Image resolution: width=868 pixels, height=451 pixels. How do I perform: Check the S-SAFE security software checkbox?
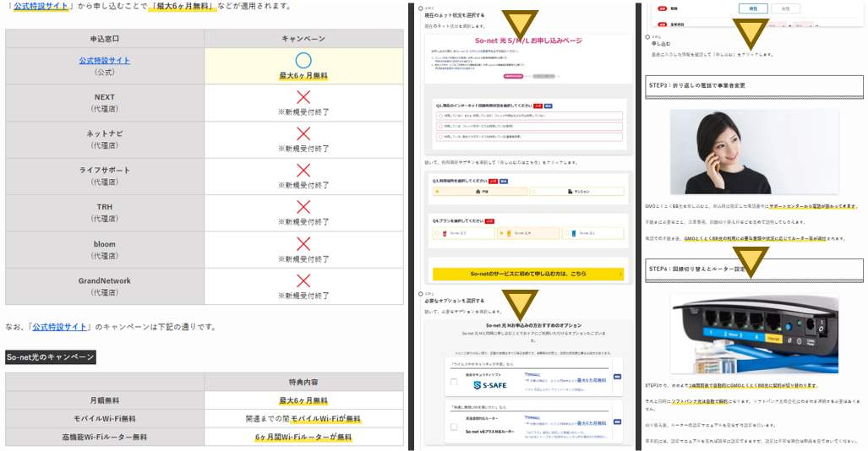(454, 383)
